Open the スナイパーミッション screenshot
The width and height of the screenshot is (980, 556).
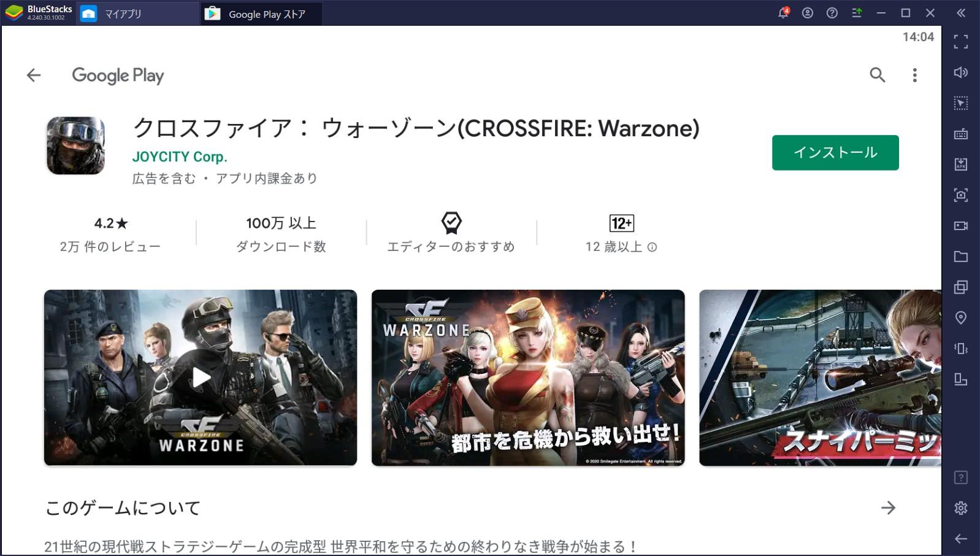tap(820, 377)
